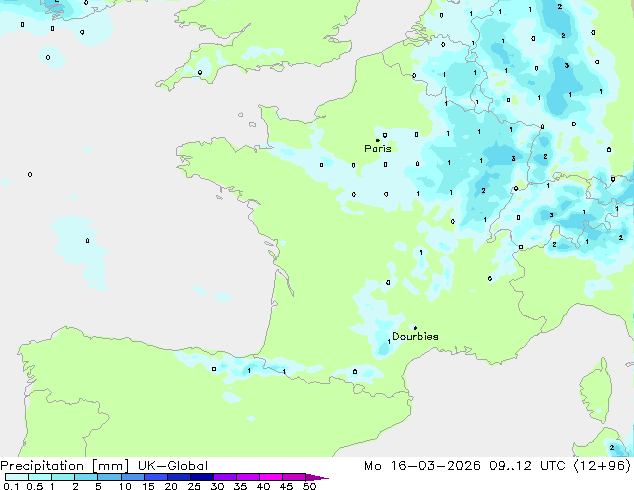Pick the 25–30 mm navy legend swatch

201,477
